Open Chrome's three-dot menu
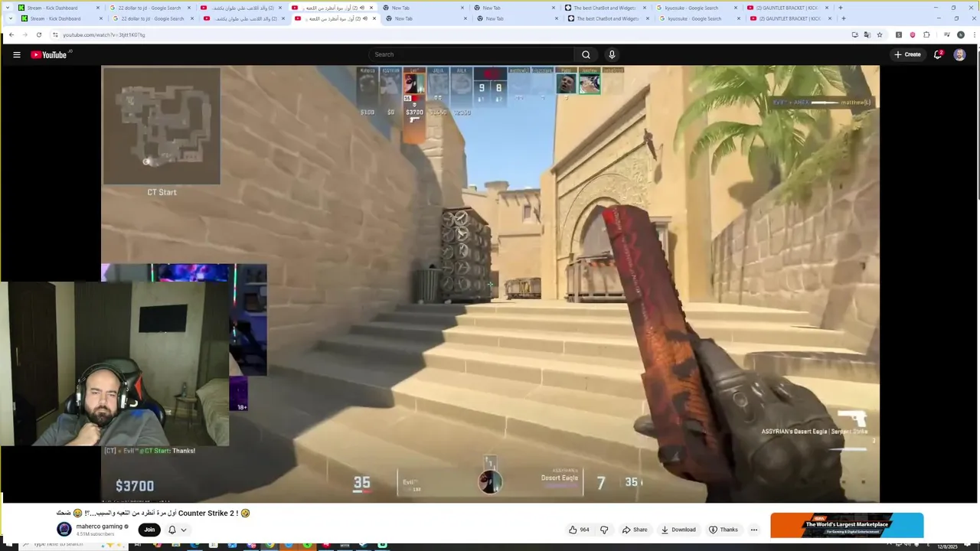Image resolution: width=980 pixels, height=551 pixels. 973,34
